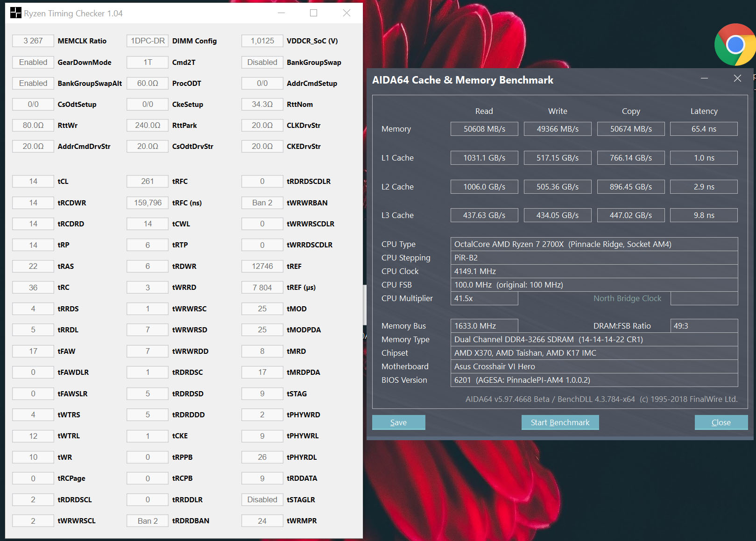This screenshot has height=541, width=756.
Task: Select the L3 Cache Latency value 9.8 ns
Action: point(704,215)
